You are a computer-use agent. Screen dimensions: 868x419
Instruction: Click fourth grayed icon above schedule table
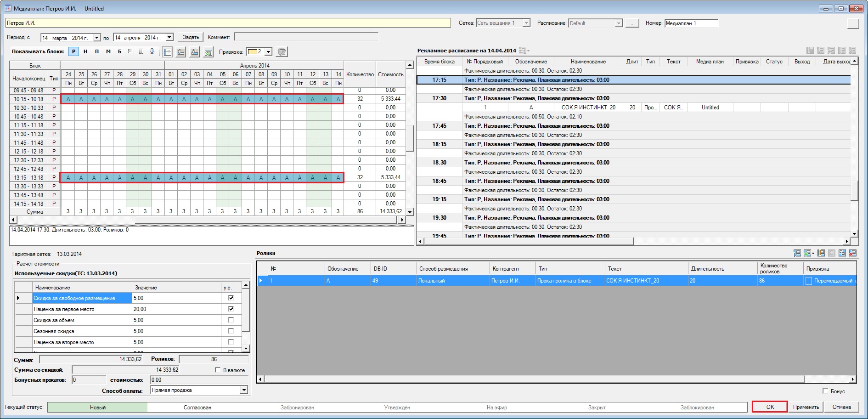point(842,51)
